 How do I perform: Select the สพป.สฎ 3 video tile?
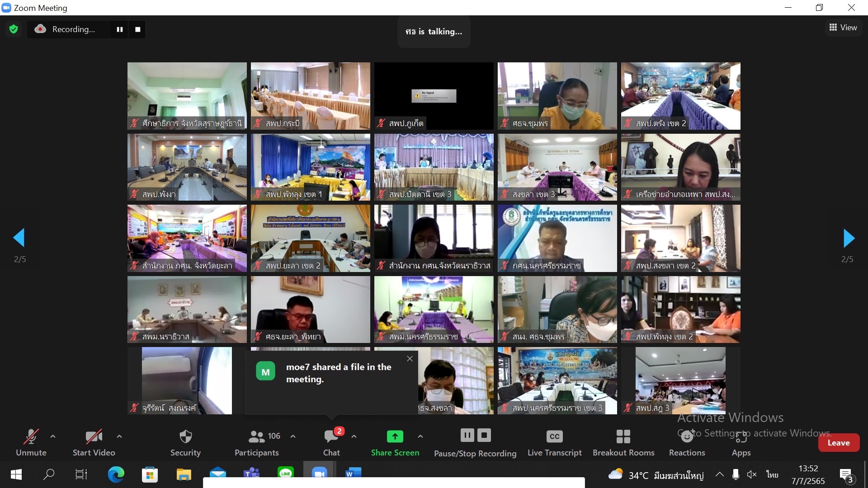click(680, 380)
